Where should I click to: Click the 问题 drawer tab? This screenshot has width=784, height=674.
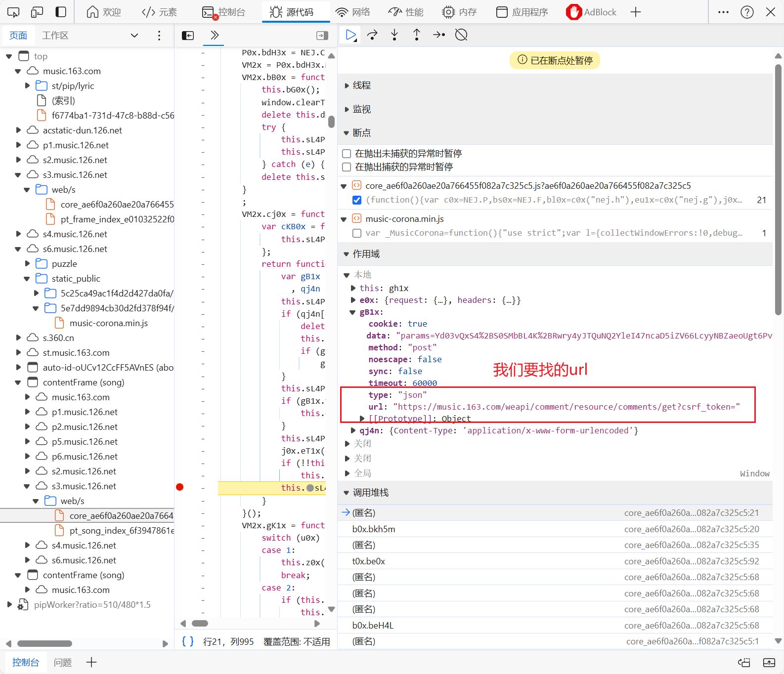point(63,662)
